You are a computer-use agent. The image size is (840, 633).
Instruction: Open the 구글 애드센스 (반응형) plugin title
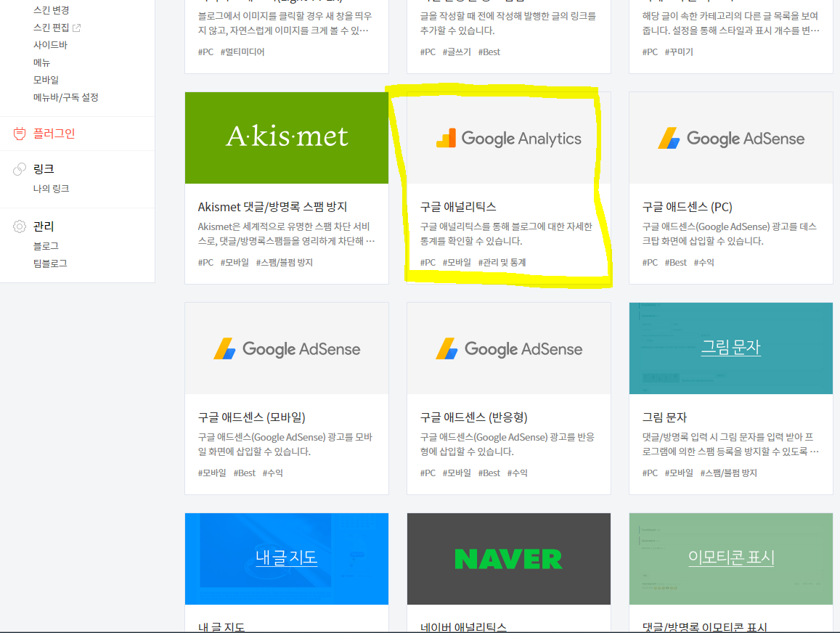[474, 417]
